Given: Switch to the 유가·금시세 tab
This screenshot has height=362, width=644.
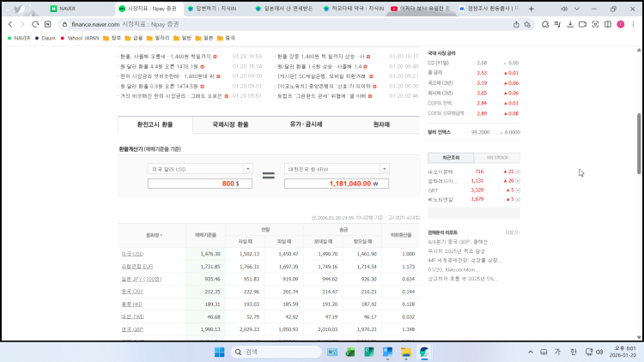Looking at the screenshot, I should pos(306,124).
